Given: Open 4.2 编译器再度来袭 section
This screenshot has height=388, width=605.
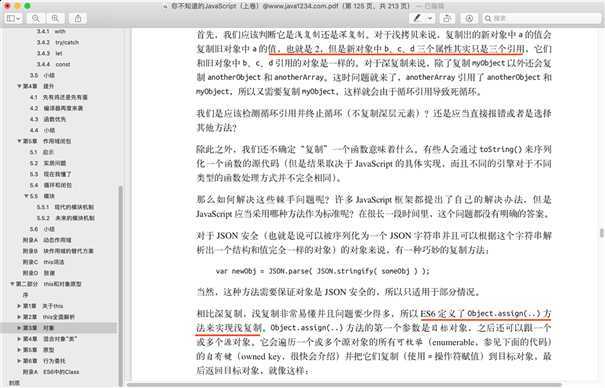Looking at the screenshot, I should coord(56,108).
